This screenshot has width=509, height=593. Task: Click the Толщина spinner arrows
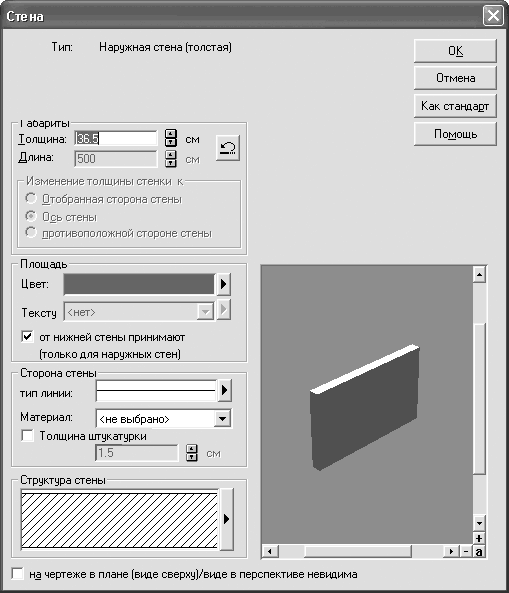point(171,138)
